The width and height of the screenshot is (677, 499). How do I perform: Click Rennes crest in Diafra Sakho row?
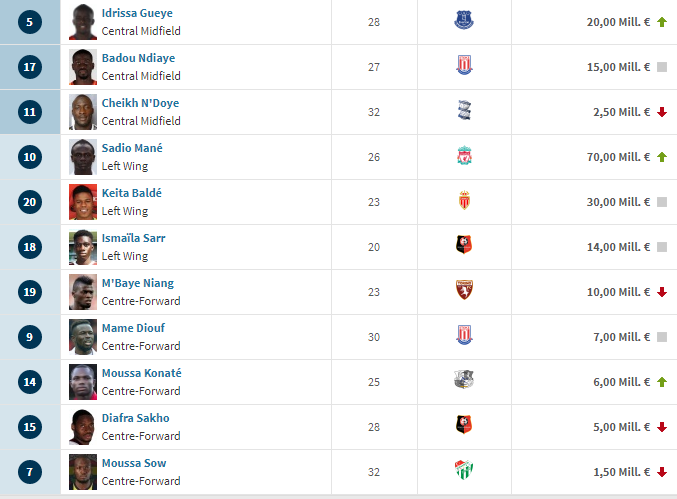click(464, 425)
